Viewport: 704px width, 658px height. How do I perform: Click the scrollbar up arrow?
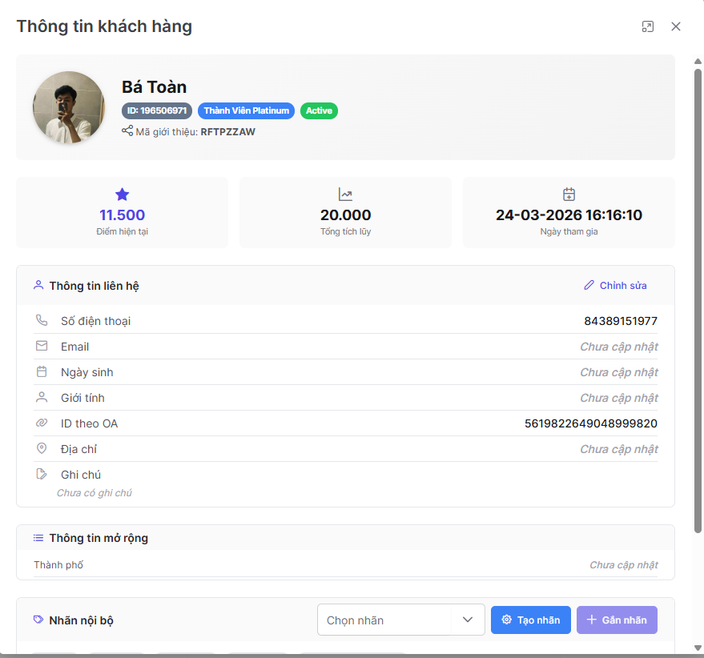(698, 61)
